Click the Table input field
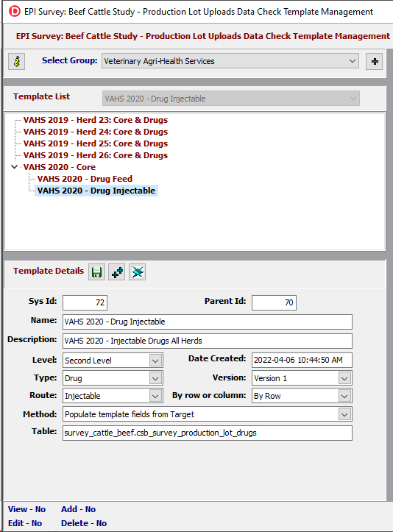Viewport: 393px width, 532px height. pyautogui.click(x=208, y=433)
